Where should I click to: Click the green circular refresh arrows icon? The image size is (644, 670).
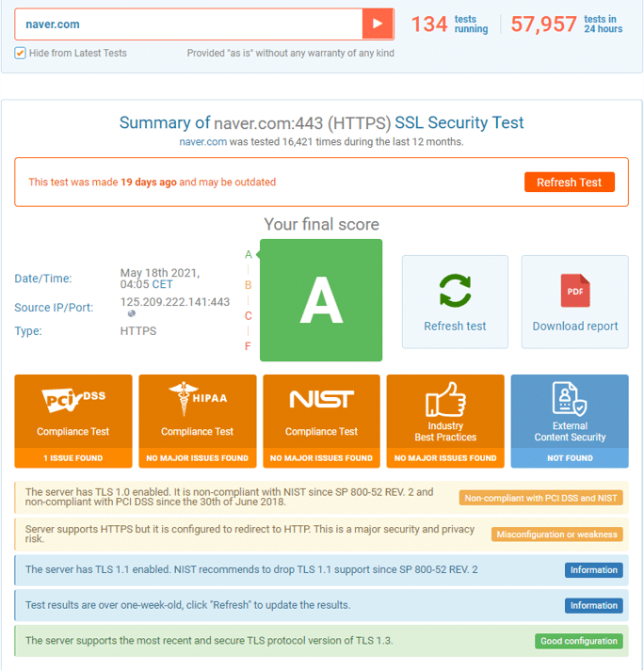455,291
